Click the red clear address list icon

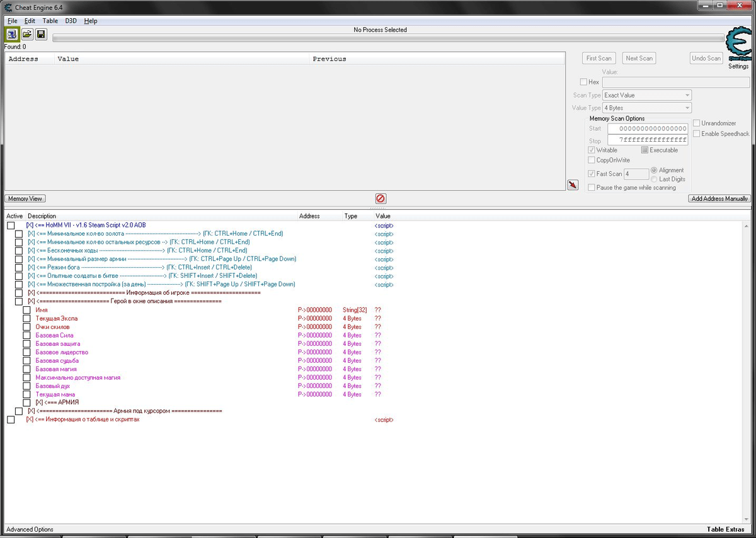click(381, 198)
